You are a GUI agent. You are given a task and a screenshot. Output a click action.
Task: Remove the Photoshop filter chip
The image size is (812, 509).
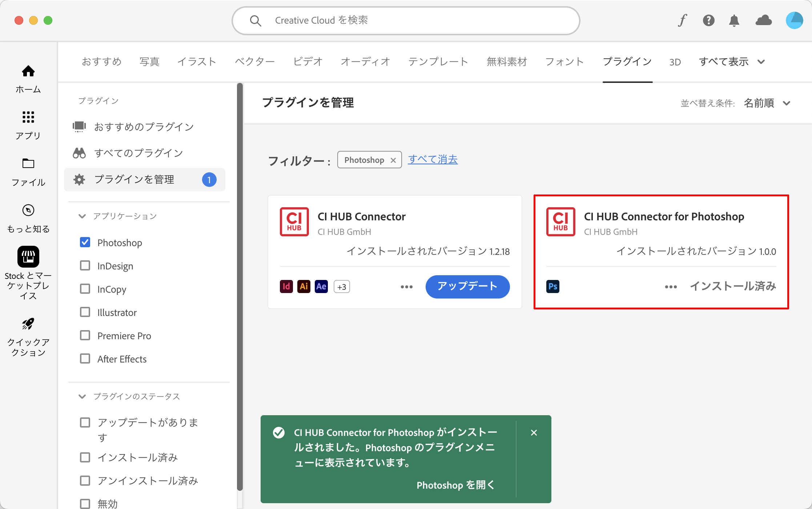pyautogui.click(x=393, y=160)
